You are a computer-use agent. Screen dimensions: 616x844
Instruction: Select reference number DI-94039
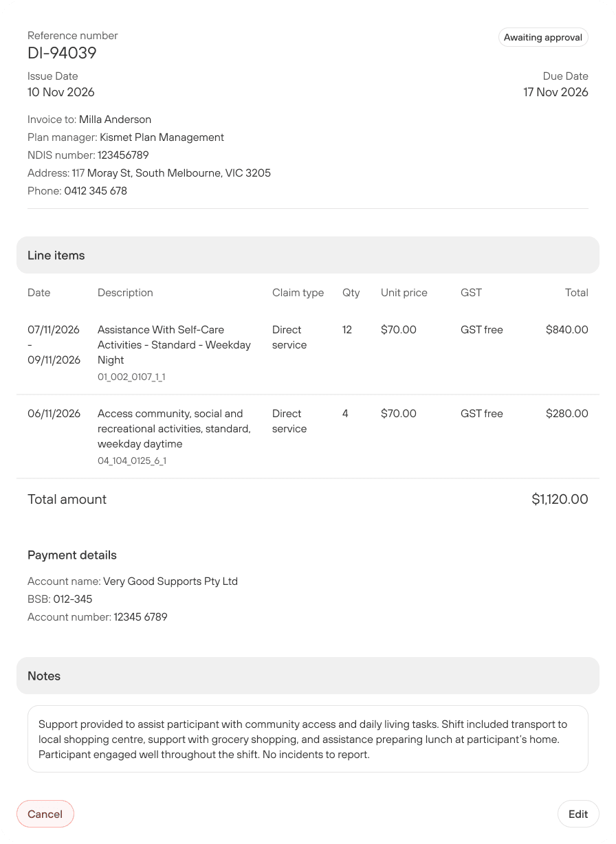tap(62, 53)
